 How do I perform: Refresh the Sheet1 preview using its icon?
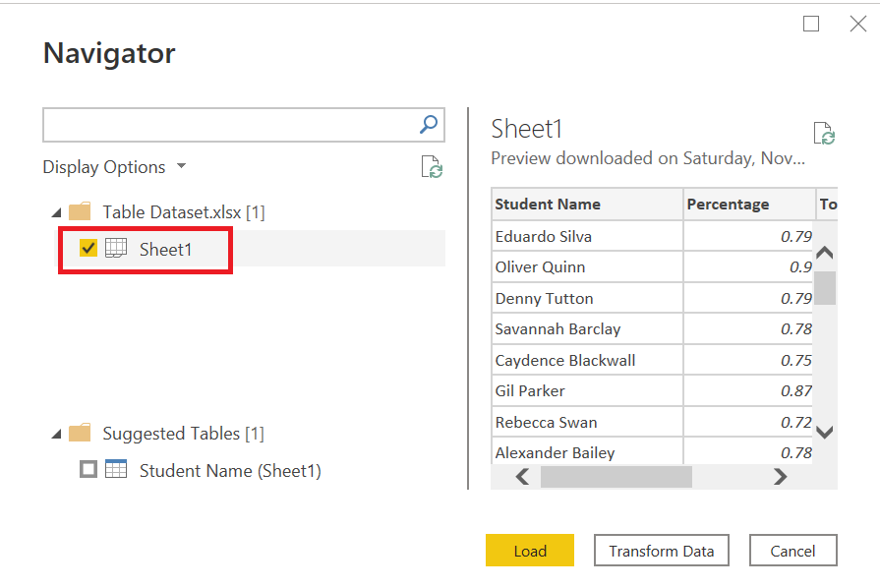click(824, 134)
